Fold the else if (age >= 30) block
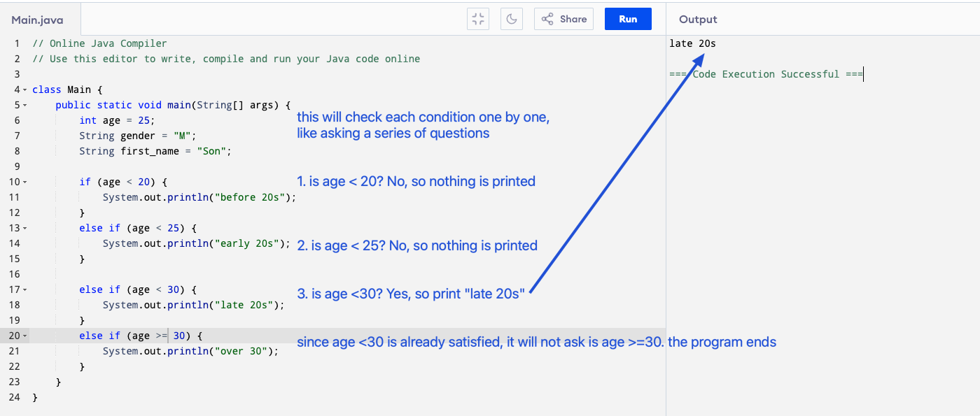The image size is (980, 416). (x=25, y=336)
